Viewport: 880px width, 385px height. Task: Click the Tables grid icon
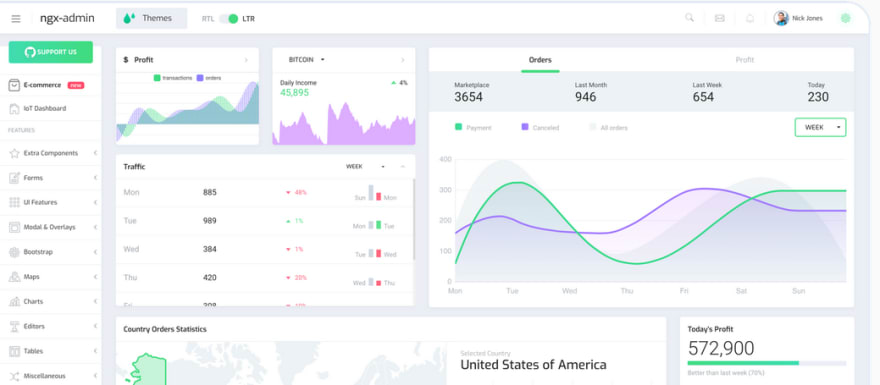(14, 351)
